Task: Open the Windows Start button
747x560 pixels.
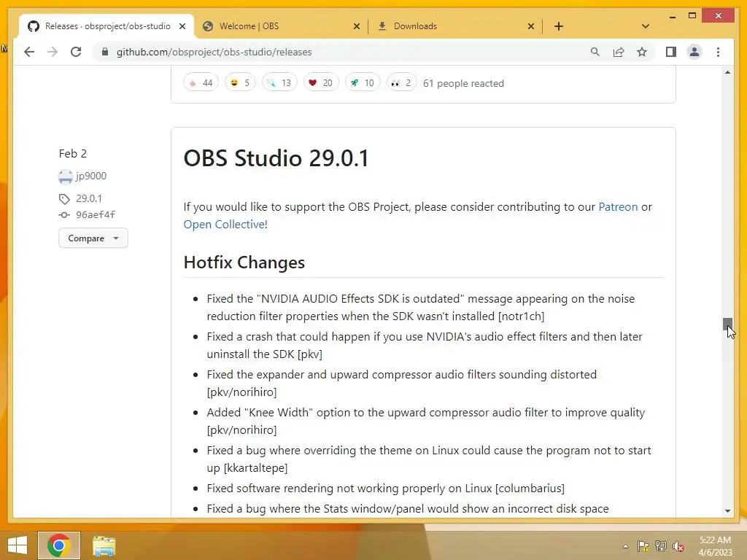Action: click(x=18, y=545)
